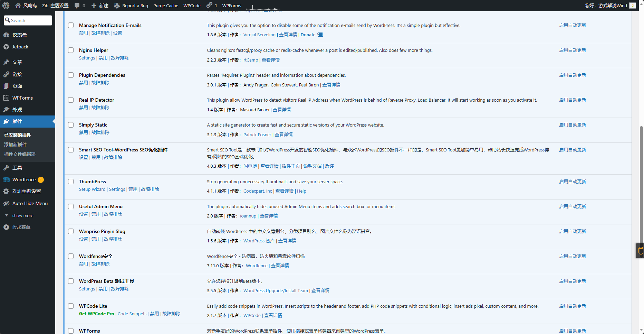Click 启用自动更新 for Wordfence安全

tap(573, 256)
